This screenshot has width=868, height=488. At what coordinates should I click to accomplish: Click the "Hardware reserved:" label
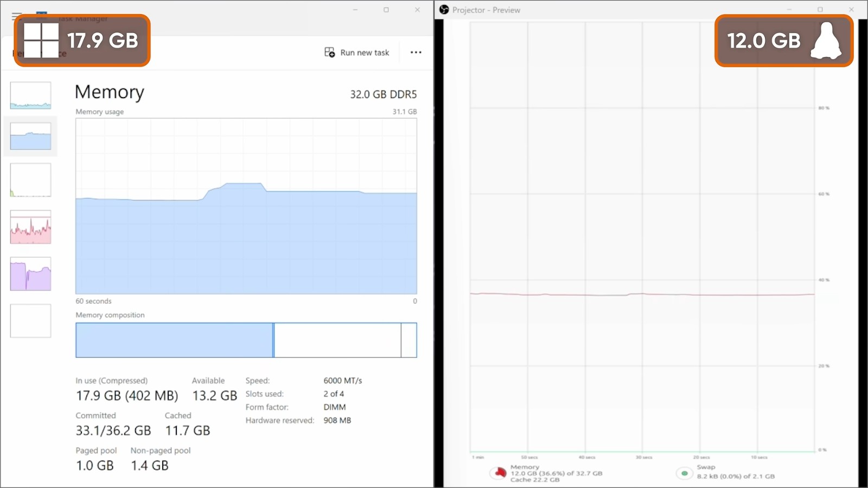click(x=280, y=420)
